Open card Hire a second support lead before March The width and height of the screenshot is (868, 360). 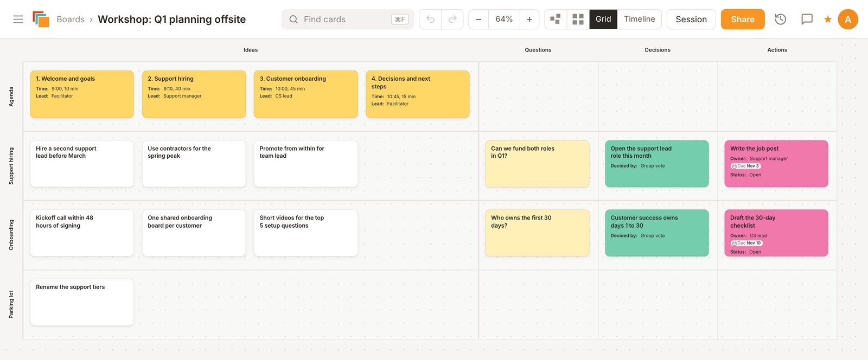tap(82, 164)
